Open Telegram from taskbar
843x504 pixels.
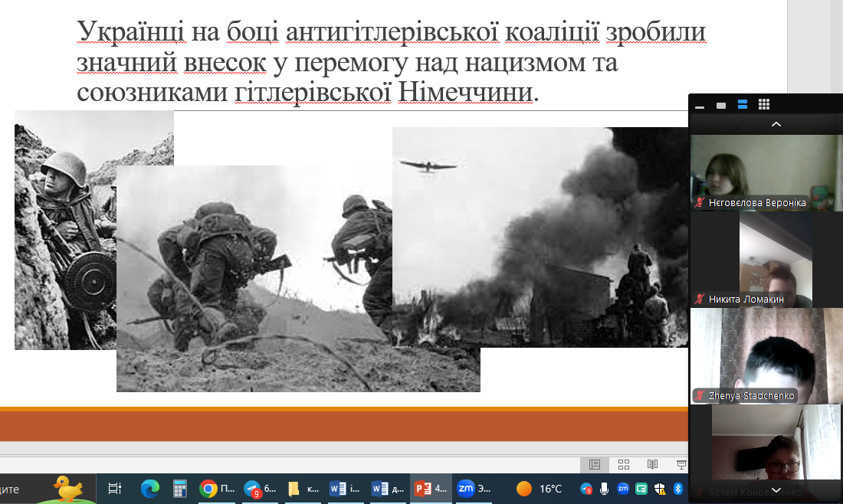click(x=260, y=489)
